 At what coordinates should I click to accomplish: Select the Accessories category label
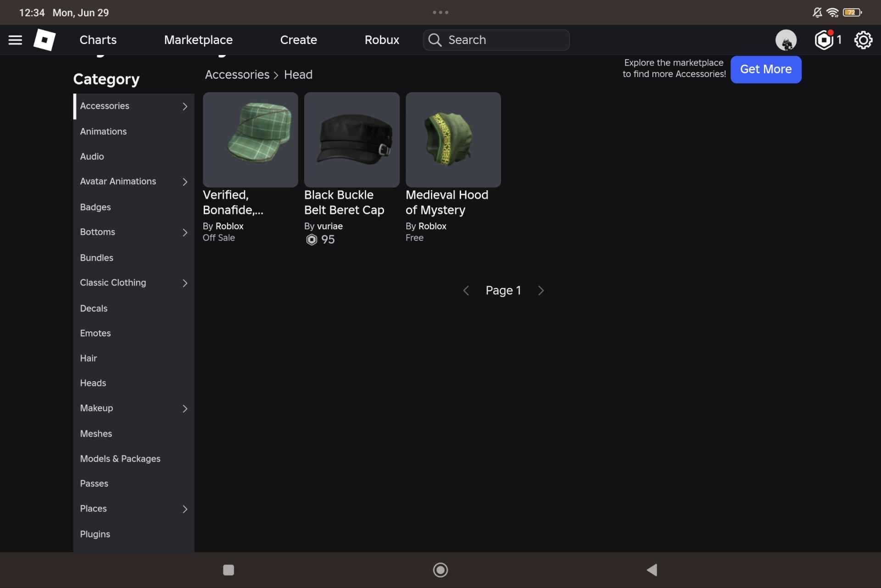(105, 106)
